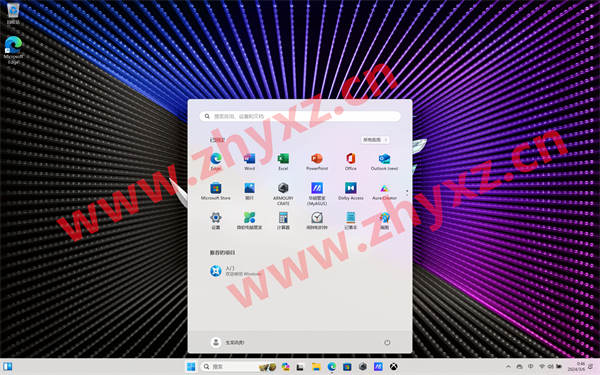This screenshot has width=600, height=375.
Task: Open the Widgets button on taskbar
Action: click(7, 367)
